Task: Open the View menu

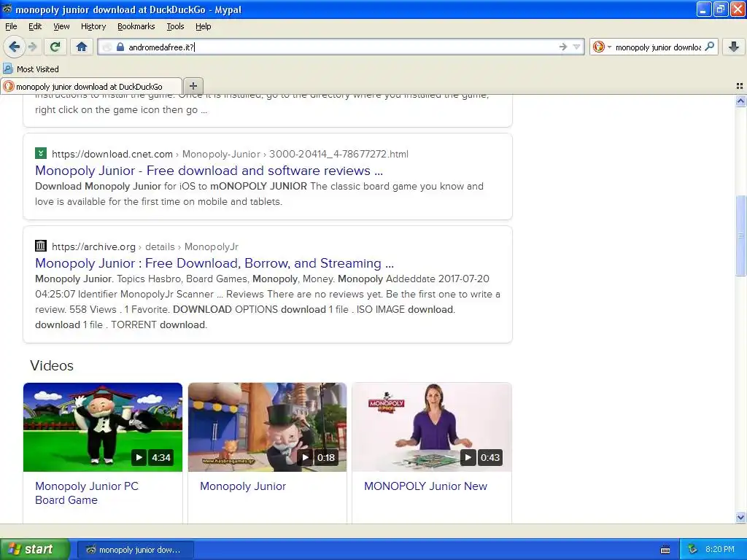Action: [x=61, y=26]
